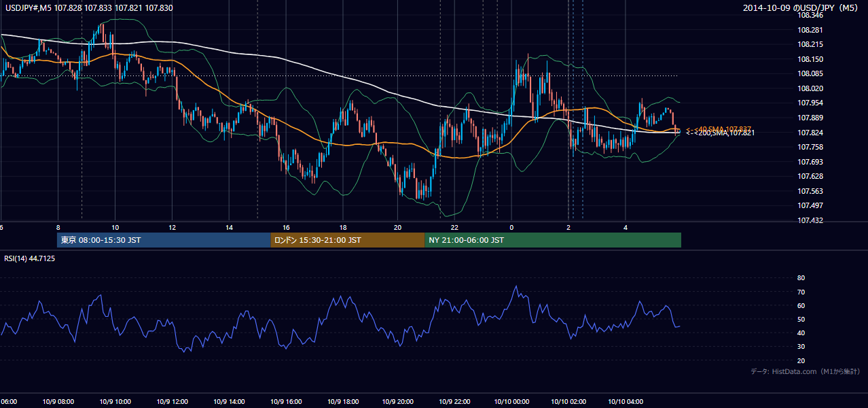Click price axis label 108.020
The height and width of the screenshot is (408, 868).
point(810,88)
